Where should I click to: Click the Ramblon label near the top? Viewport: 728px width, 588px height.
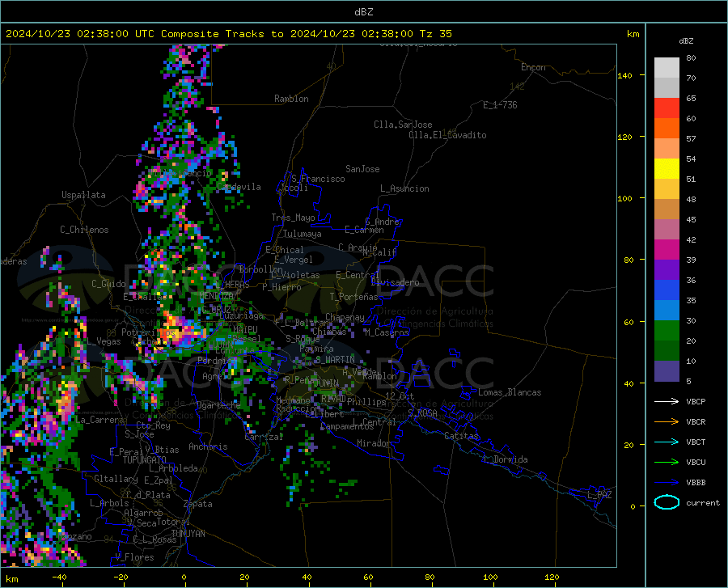click(x=291, y=99)
